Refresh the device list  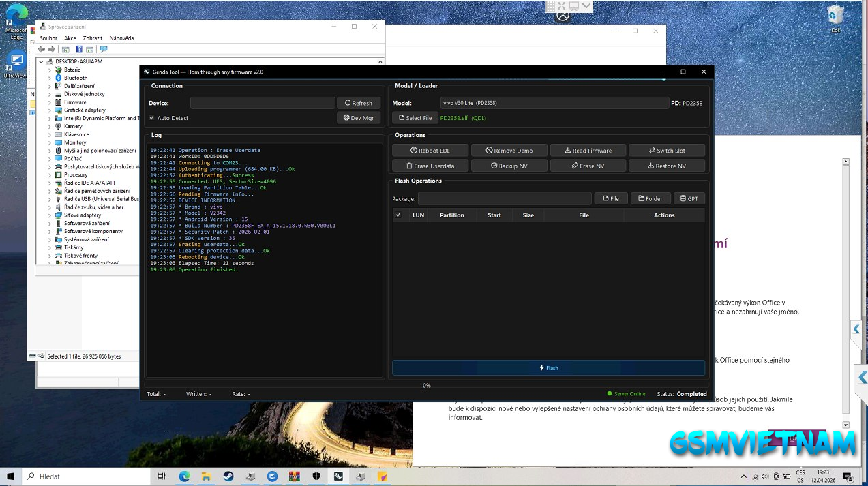[359, 103]
